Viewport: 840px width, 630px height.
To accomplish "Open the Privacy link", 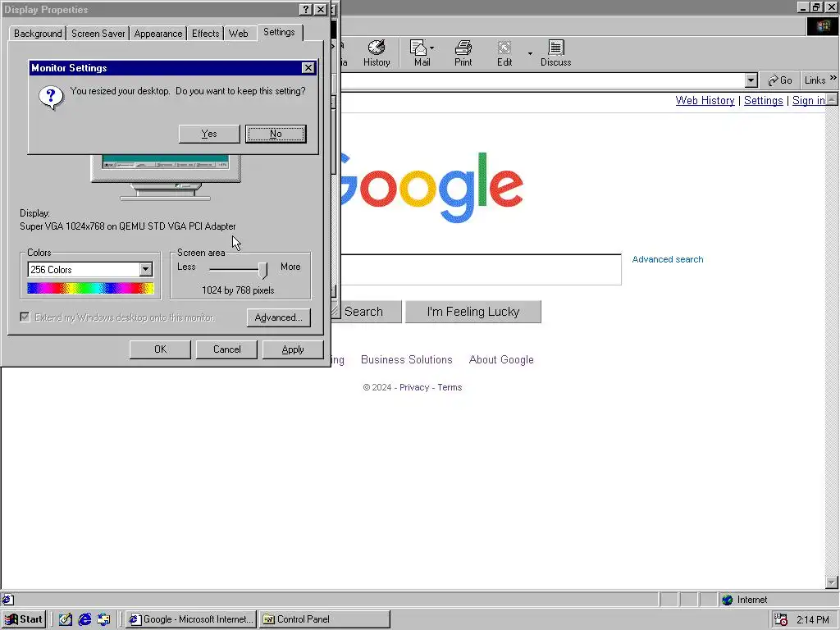I will (414, 387).
